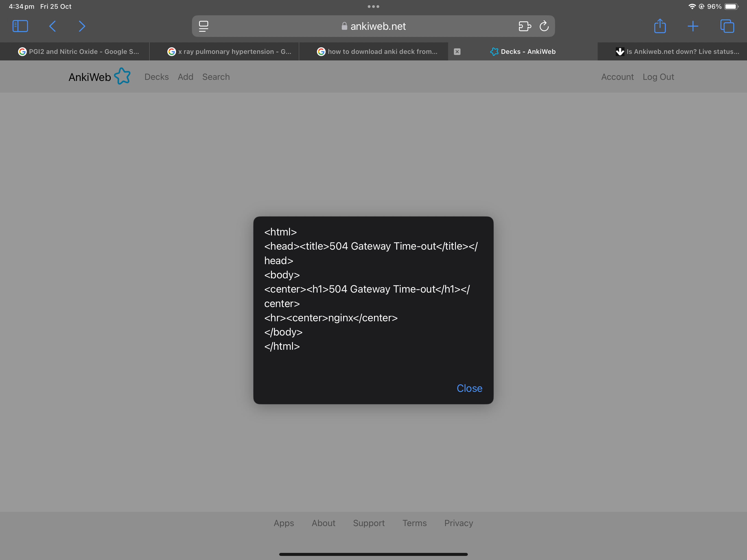
Task: Click the AnkiWeb star logo
Action: 122,76
